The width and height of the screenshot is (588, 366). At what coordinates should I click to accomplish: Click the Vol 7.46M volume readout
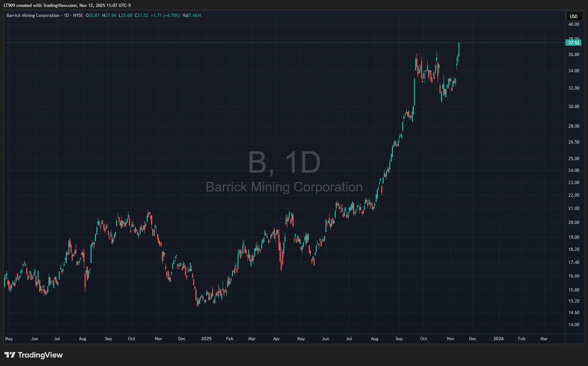[x=192, y=15]
